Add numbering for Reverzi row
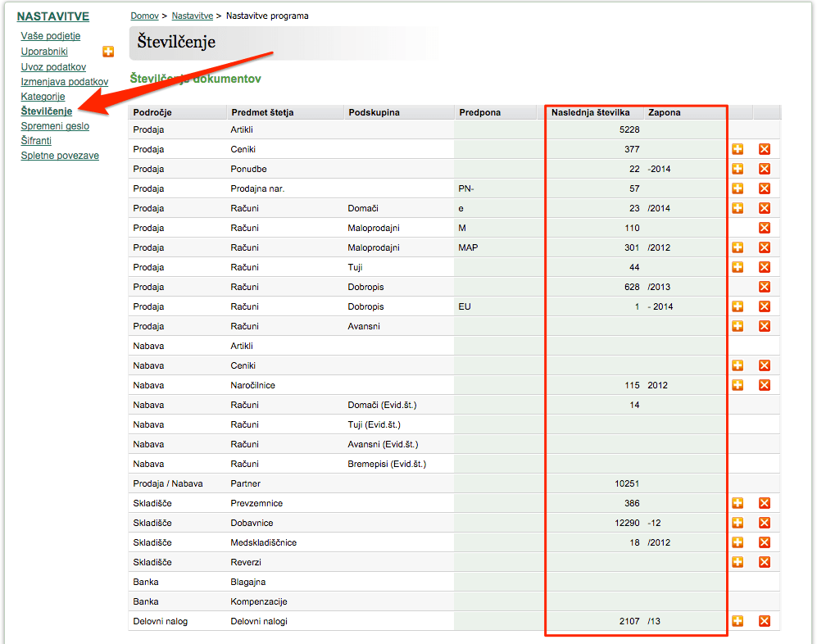The width and height of the screenshot is (817, 644). [x=738, y=562]
